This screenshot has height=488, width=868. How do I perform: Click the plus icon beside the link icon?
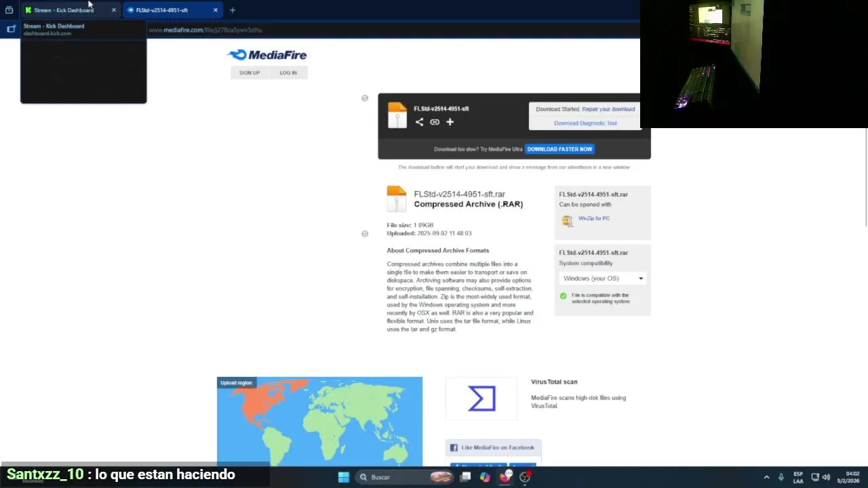450,122
